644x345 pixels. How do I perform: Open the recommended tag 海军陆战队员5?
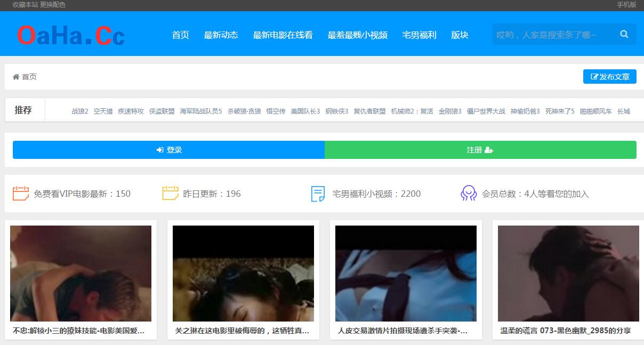click(201, 111)
